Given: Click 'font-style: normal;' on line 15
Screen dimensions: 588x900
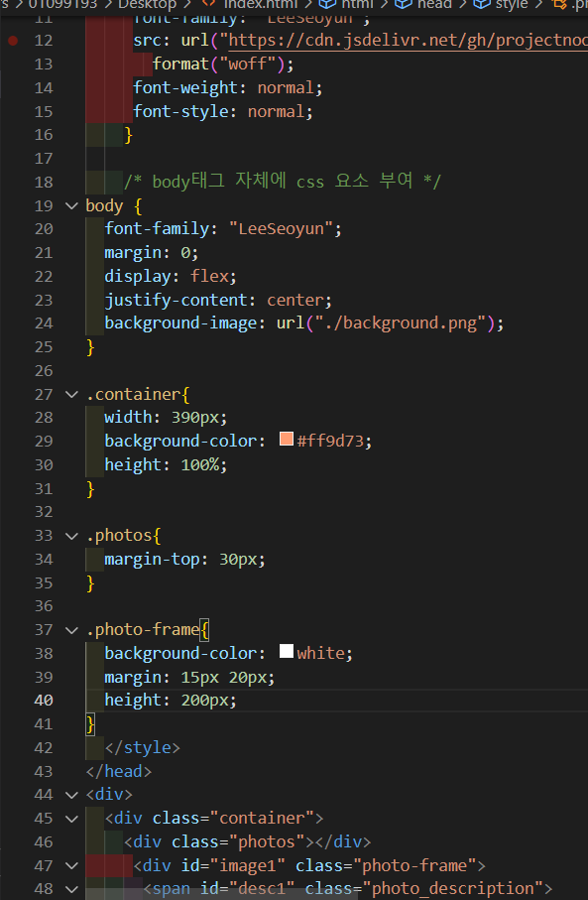Looking at the screenshot, I should (223, 111).
